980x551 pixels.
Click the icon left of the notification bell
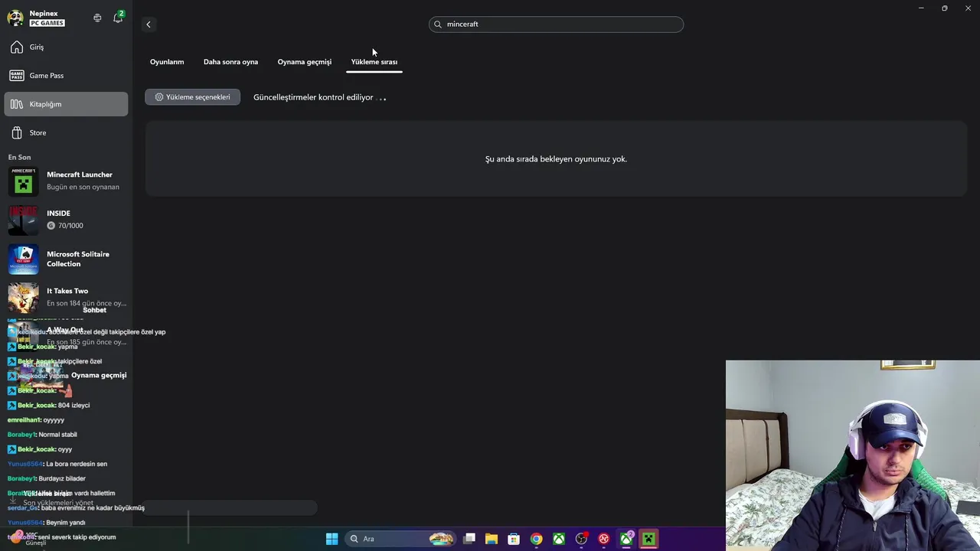pos(97,18)
